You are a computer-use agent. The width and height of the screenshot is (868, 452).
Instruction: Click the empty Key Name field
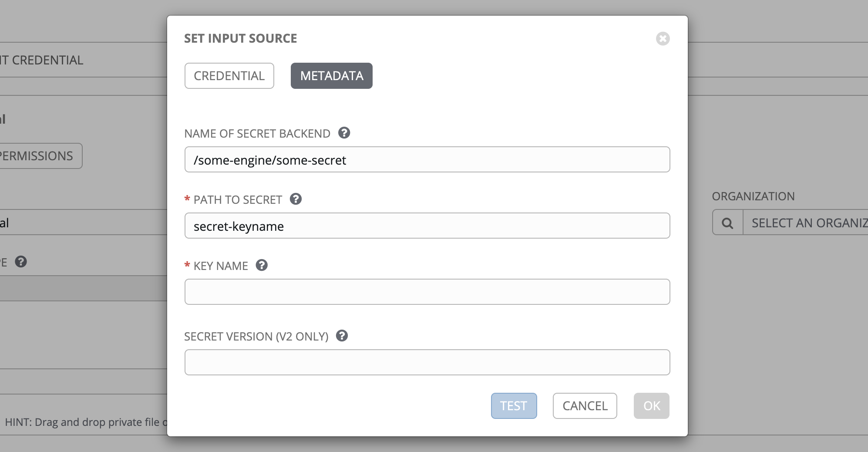[x=427, y=292]
